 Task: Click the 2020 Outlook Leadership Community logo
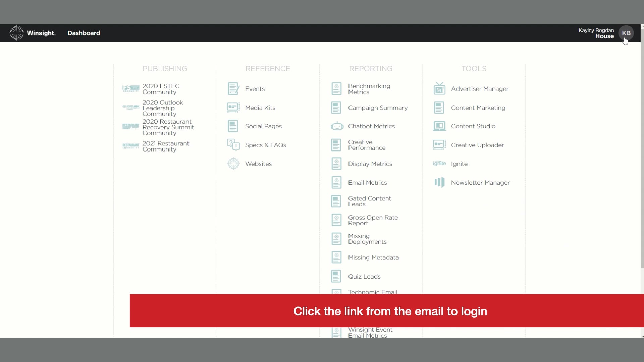tap(131, 107)
